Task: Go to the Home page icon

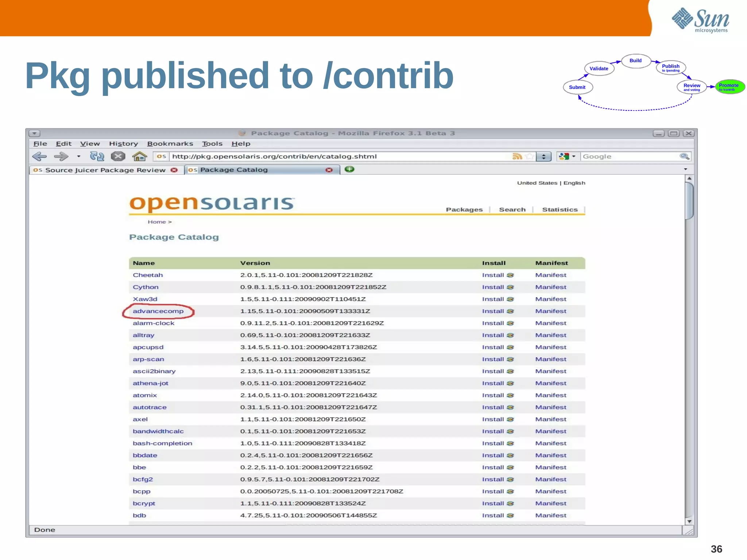Action: coord(139,156)
